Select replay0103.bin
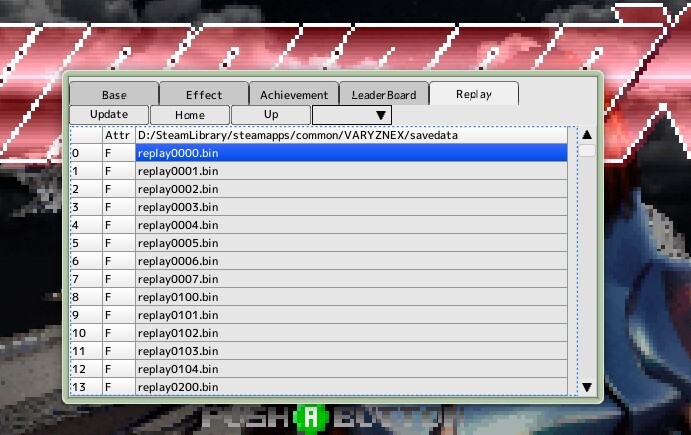The height and width of the screenshot is (435, 691). [351, 351]
